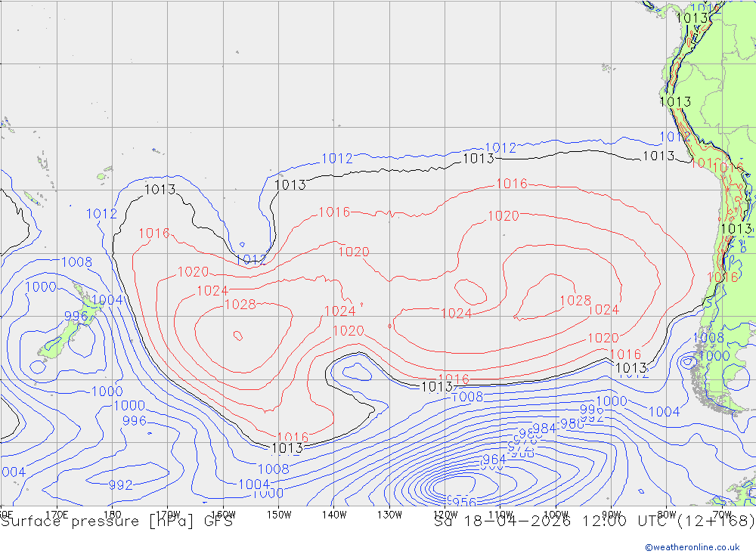Click the 130W longitude axis label
This screenshot has width=756, height=554.
(x=389, y=515)
